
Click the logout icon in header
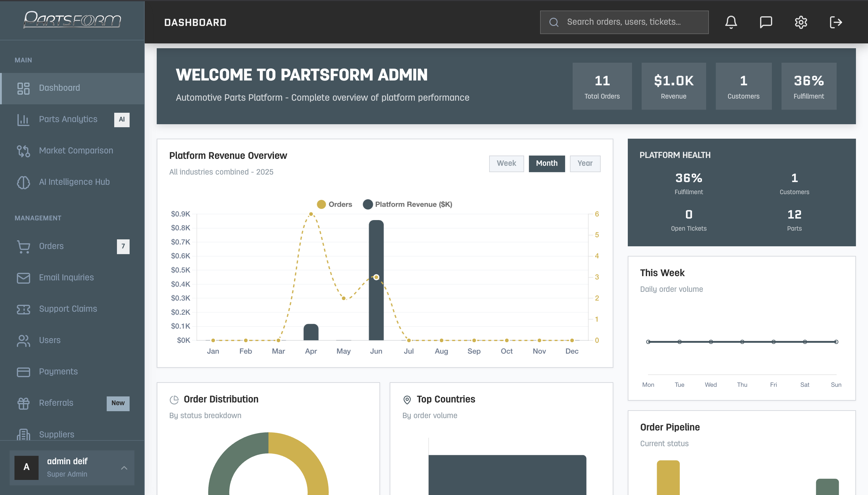coord(836,22)
